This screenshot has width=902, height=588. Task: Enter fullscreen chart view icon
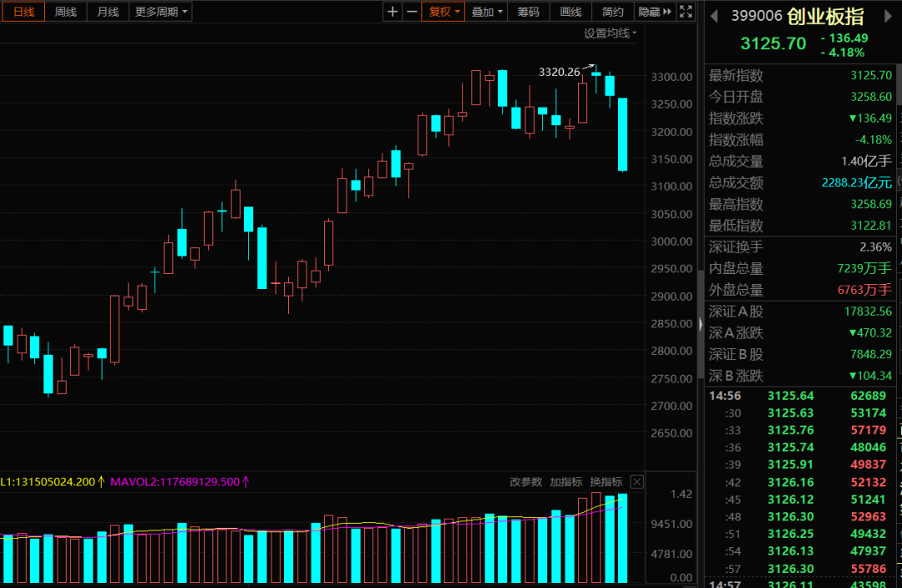pyautogui.click(x=686, y=12)
